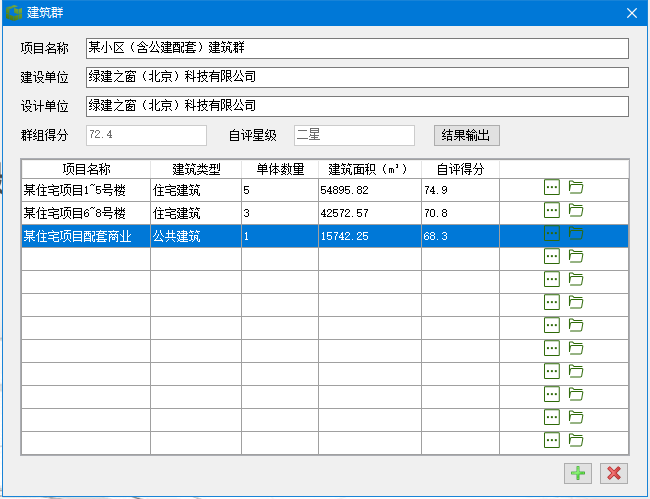Screen dimensions: 650x499
Task: Click the 项目名称 text field
Action: click(356, 49)
